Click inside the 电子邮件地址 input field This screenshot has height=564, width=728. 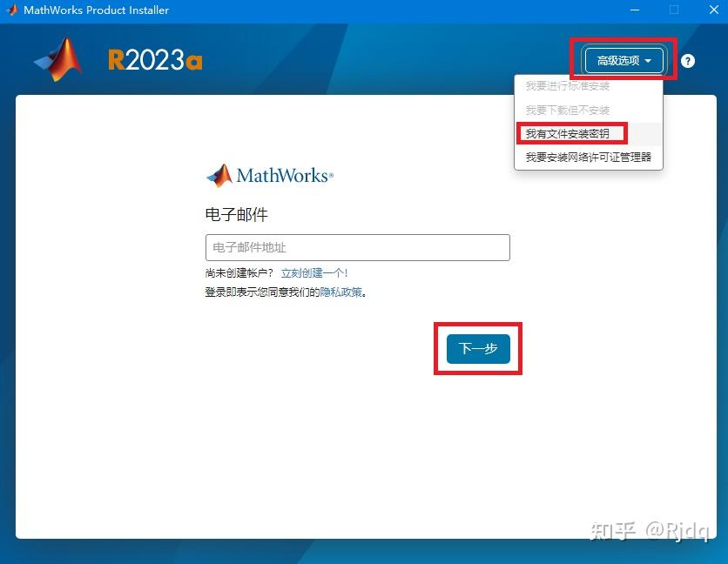[357, 247]
